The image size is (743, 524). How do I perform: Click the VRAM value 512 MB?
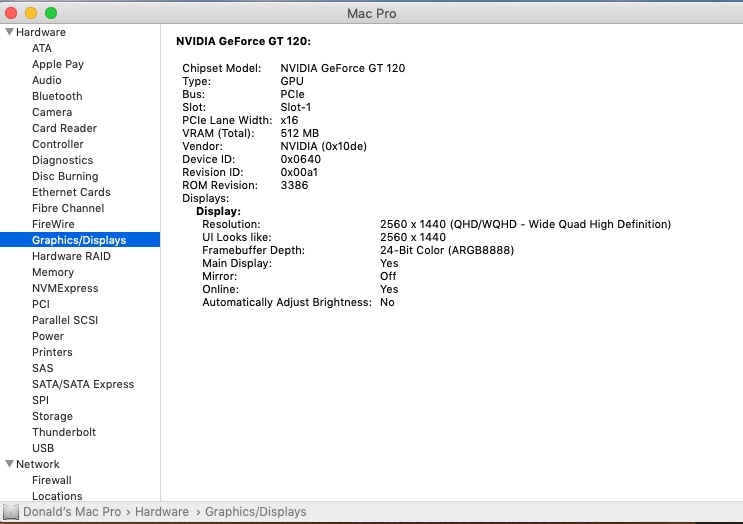tap(299, 133)
